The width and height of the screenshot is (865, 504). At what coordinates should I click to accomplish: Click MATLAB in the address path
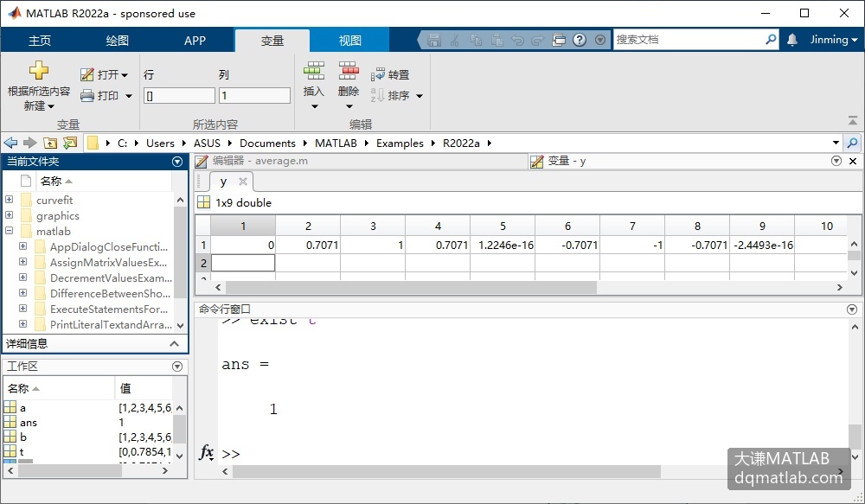click(x=336, y=143)
